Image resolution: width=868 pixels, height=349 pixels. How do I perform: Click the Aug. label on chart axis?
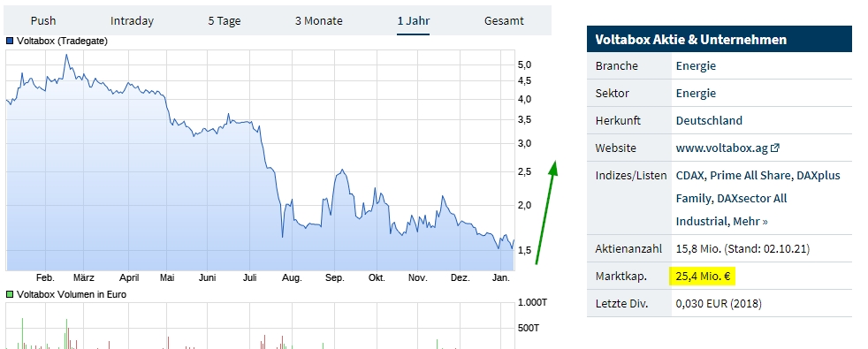[x=292, y=277]
